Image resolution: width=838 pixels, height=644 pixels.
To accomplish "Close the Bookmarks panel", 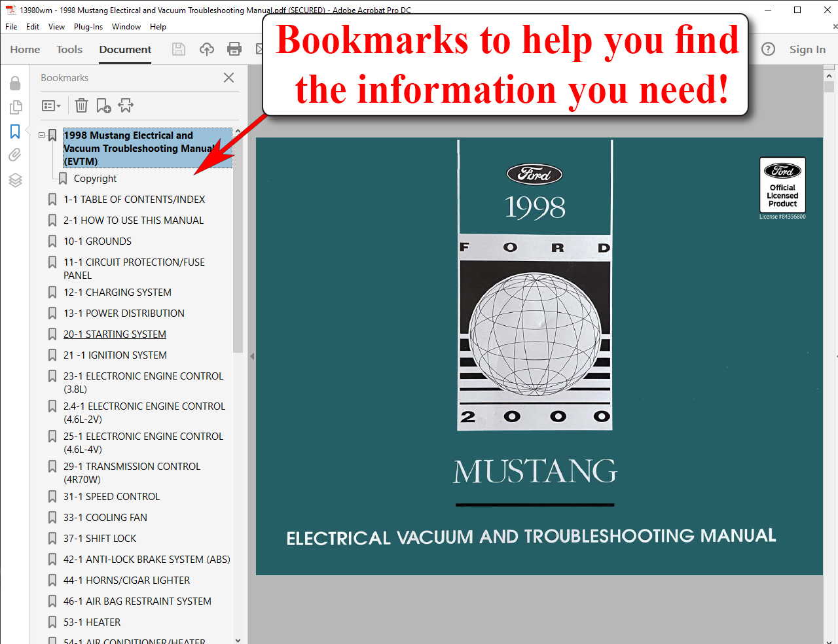I will [228, 77].
